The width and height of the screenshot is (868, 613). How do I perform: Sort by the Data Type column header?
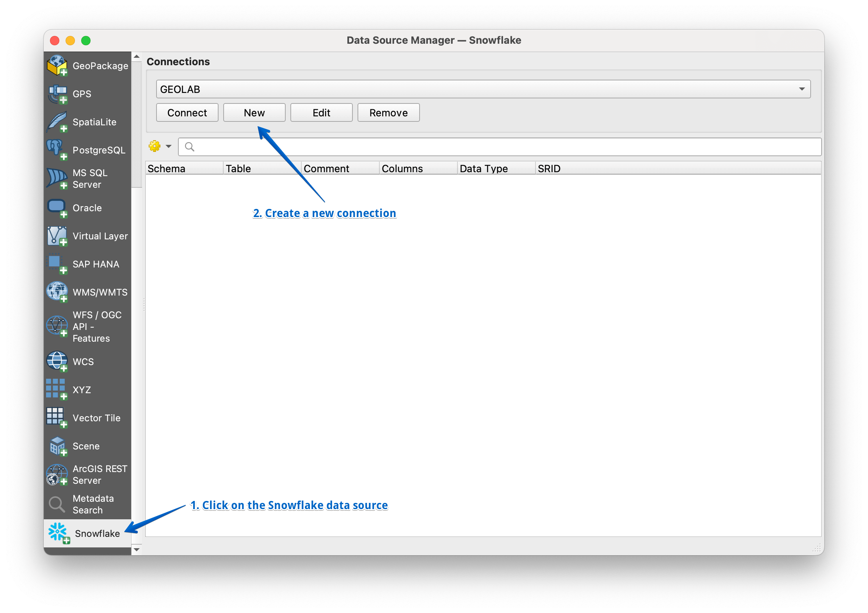point(496,169)
